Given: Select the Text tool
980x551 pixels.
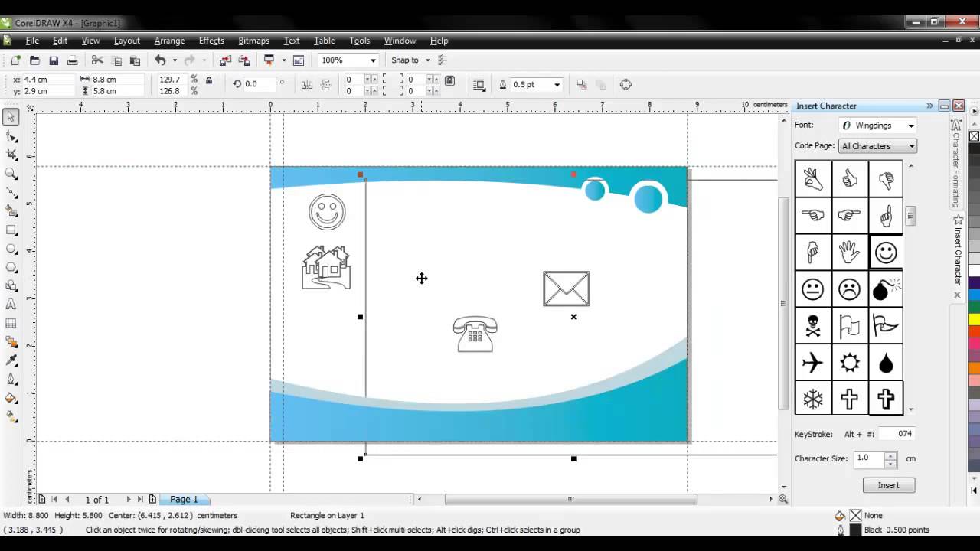Looking at the screenshot, I should click(11, 305).
